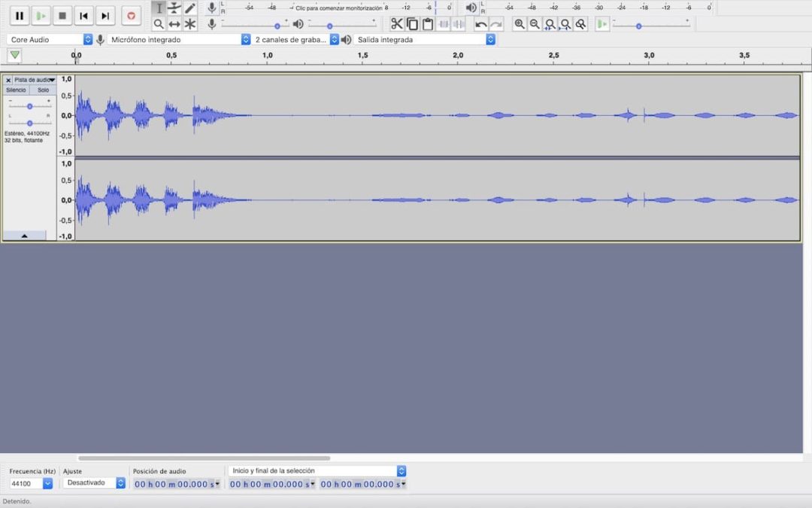The height and width of the screenshot is (508, 812).
Task: Toggle pinned playhead green triangle
Action: pos(14,55)
